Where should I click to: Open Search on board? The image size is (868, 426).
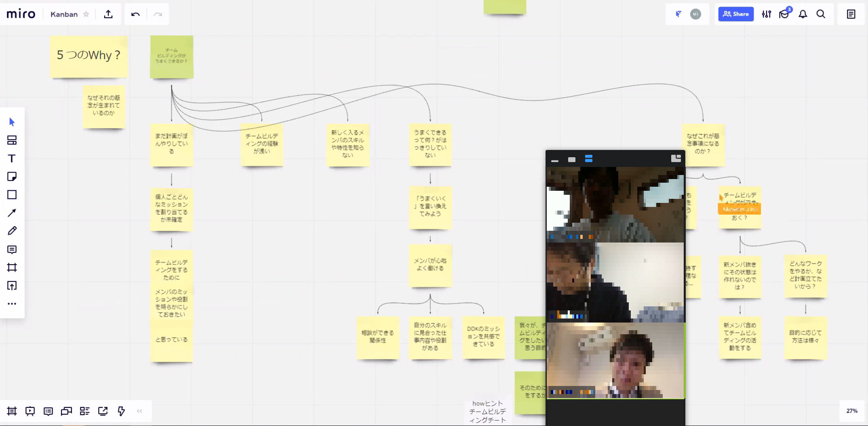point(821,14)
